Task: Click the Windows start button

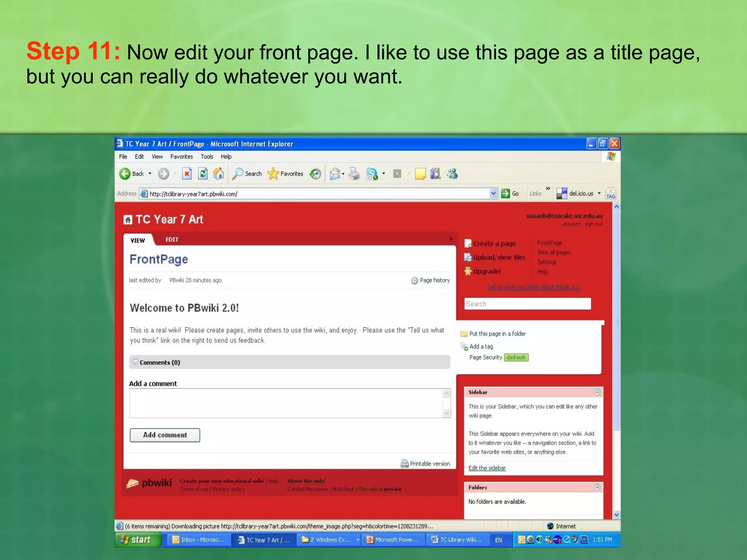Action: [138, 540]
